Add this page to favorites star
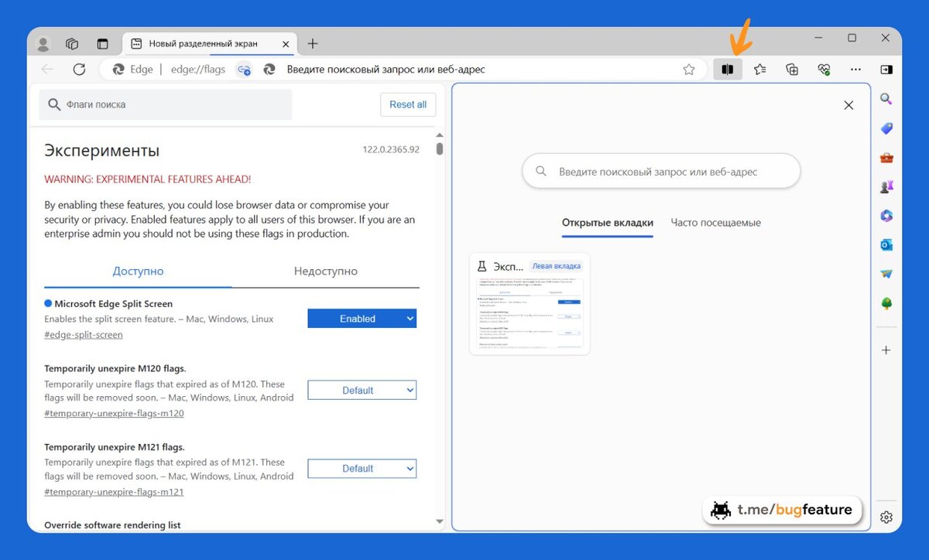Screen dimensions: 929x560 (x=689, y=70)
